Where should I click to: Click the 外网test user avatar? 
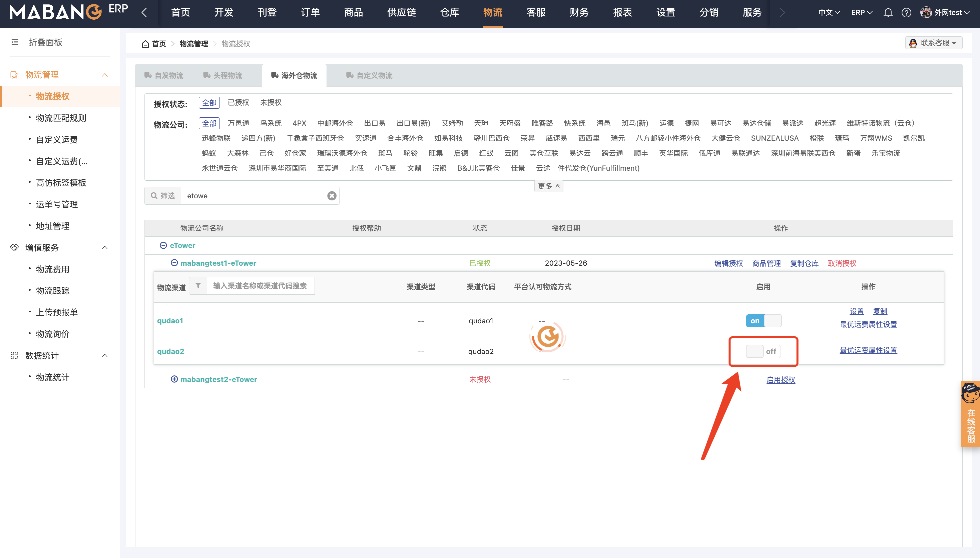click(926, 13)
